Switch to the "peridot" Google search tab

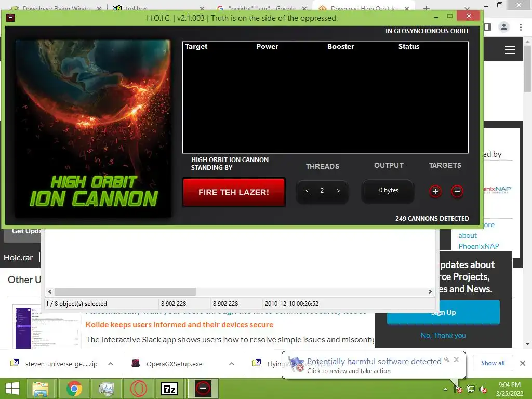tap(262, 8)
